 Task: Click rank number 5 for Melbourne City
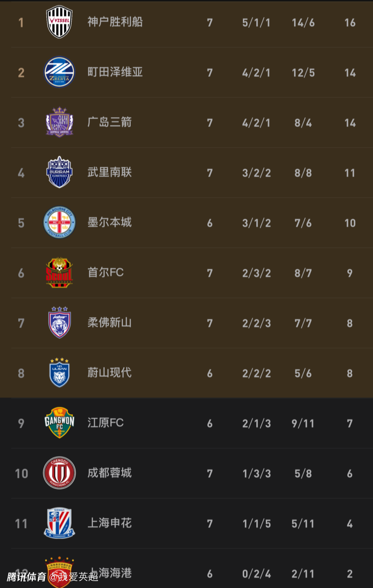click(21, 222)
